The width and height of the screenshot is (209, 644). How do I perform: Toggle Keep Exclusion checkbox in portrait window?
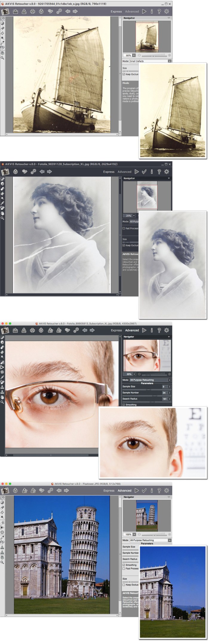click(124, 245)
